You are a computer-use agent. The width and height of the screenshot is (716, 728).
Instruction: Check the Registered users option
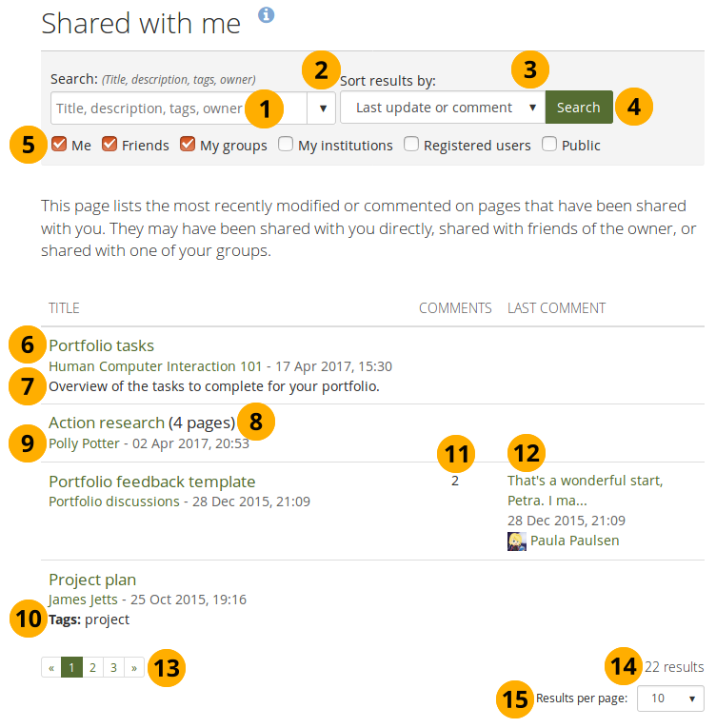tap(411, 146)
